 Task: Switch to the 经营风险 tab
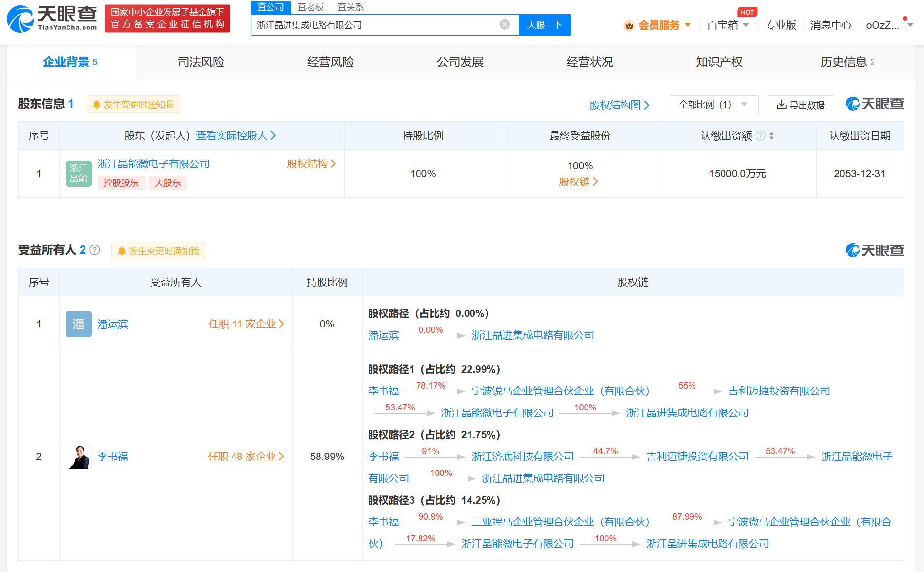(330, 62)
